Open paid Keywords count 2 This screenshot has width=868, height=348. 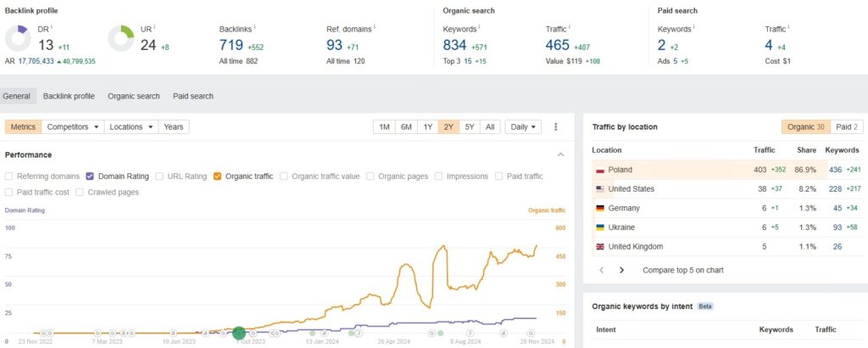point(661,45)
